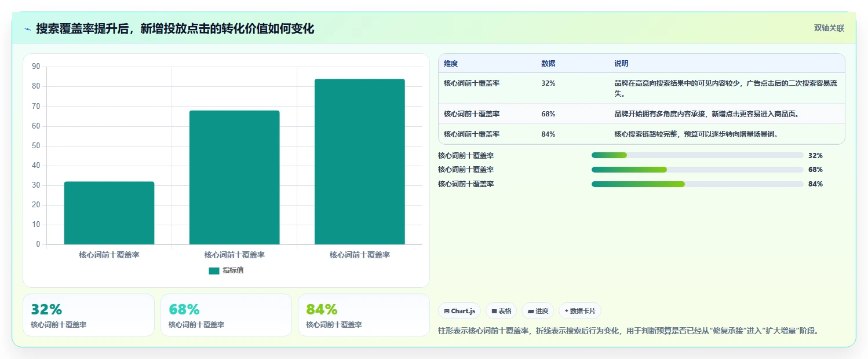The width and height of the screenshot is (868, 359).
Task: Click the 说明 column header
Action: [x=621, y=64]
